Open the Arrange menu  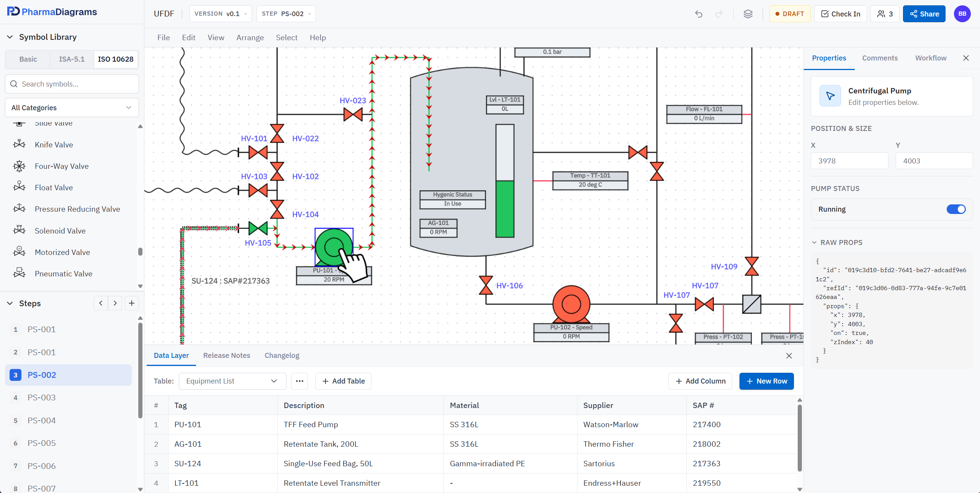pos(250,38)
